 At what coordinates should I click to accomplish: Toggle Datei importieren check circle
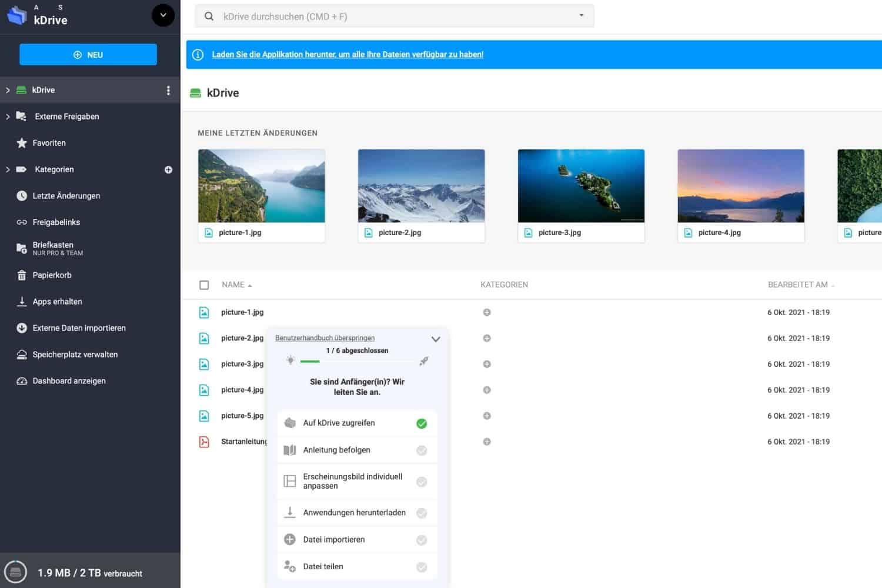422,540
